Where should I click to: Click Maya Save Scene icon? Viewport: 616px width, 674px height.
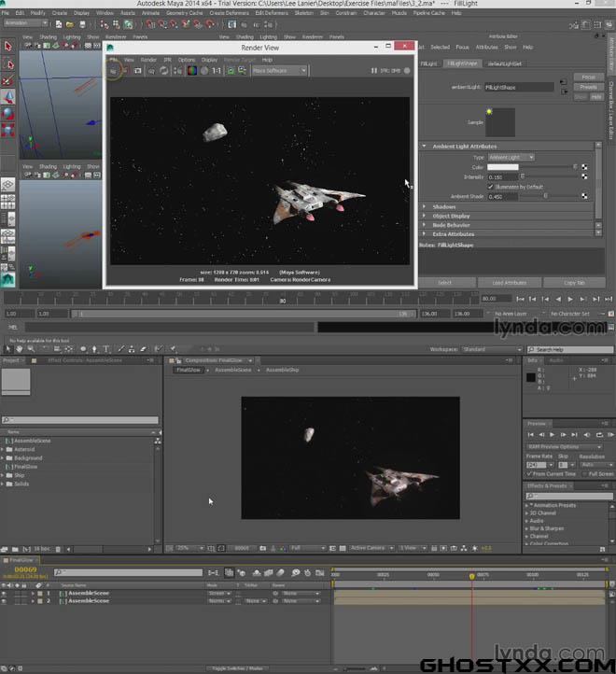(x=82, y=24)
